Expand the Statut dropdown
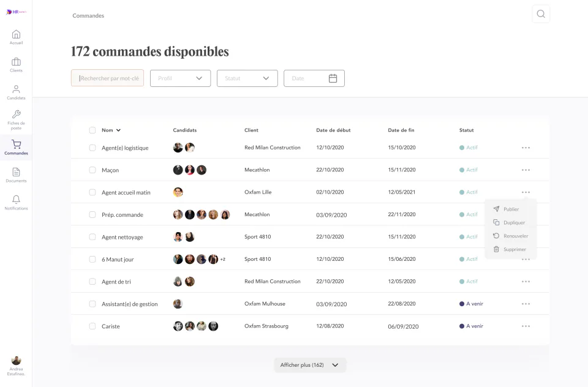The image size is (588, 387). point(247,78)
